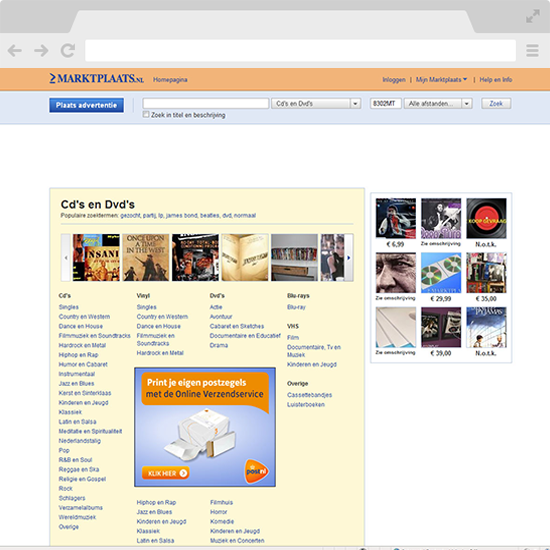The image size is (550, 550).
Task: Click the browser forward arrow
Action: [41, 51]
